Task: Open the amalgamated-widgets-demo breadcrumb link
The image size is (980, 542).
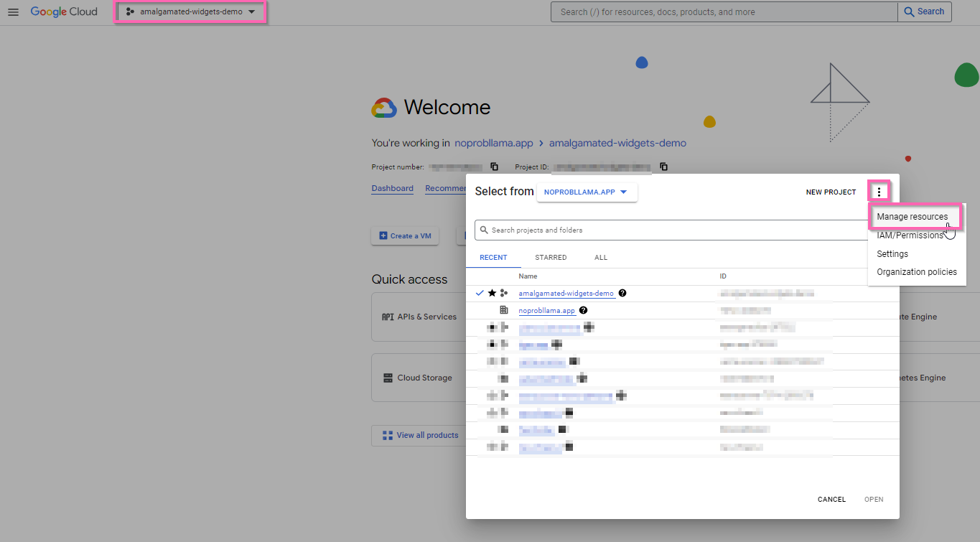Action: [x=617, y=143]
